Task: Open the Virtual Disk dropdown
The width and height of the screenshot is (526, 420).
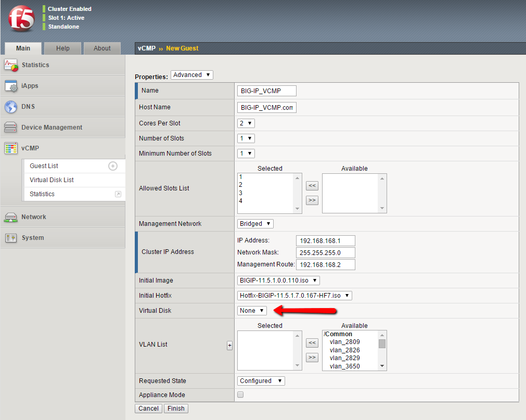Action: coord(252,311)
